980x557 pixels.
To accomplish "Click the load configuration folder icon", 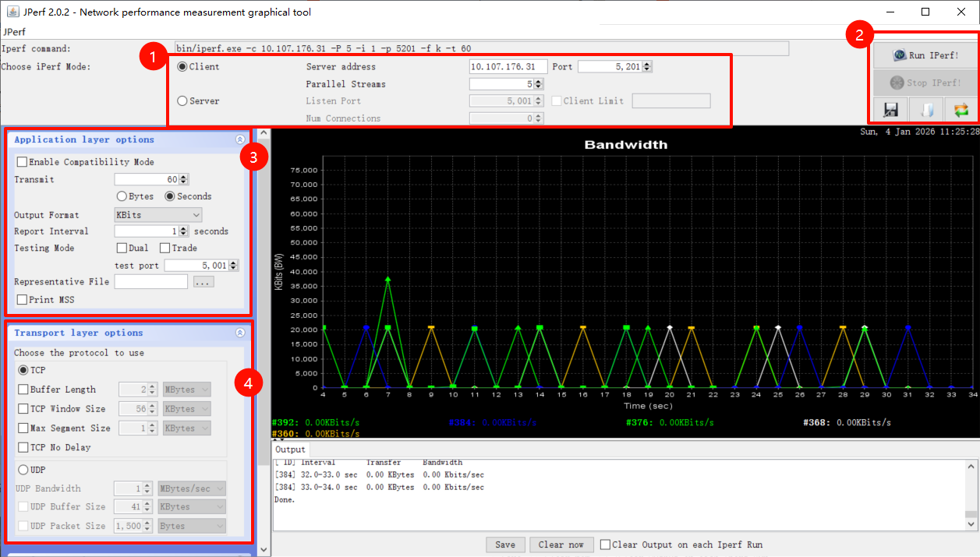I will point(925,109).
